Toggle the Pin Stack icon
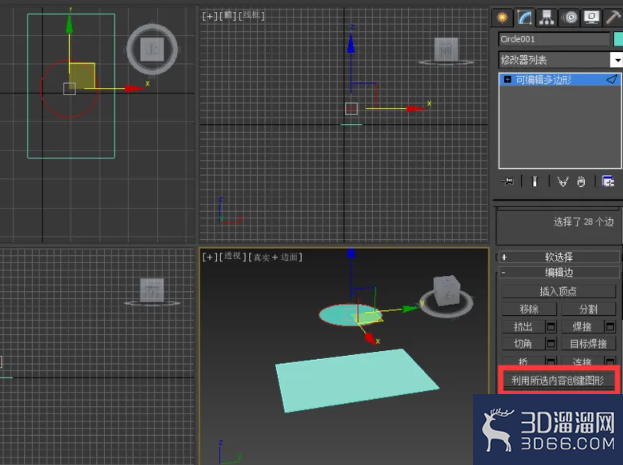This screenshot has width=623, height=465. [508, 182]
